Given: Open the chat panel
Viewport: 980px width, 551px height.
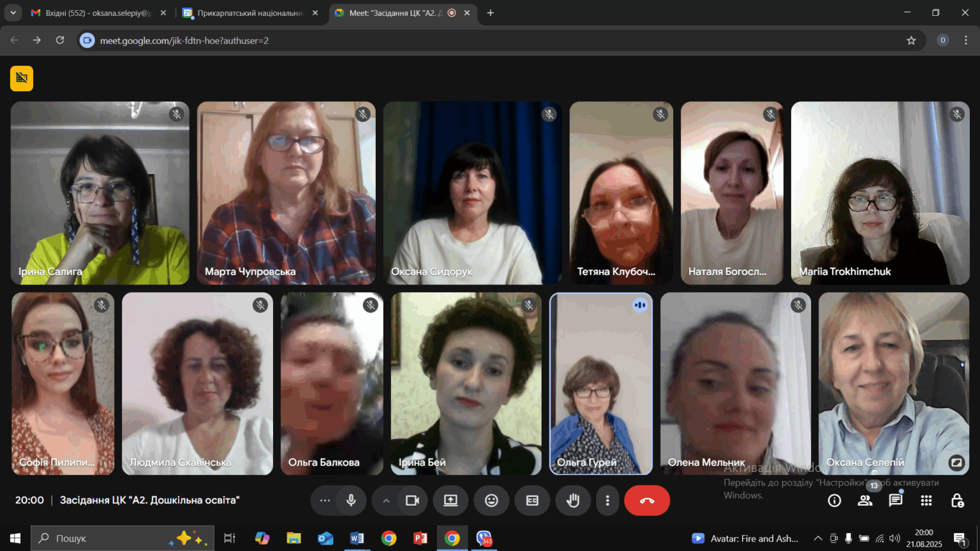Looking at the screenshot, I should coord(896,501).
